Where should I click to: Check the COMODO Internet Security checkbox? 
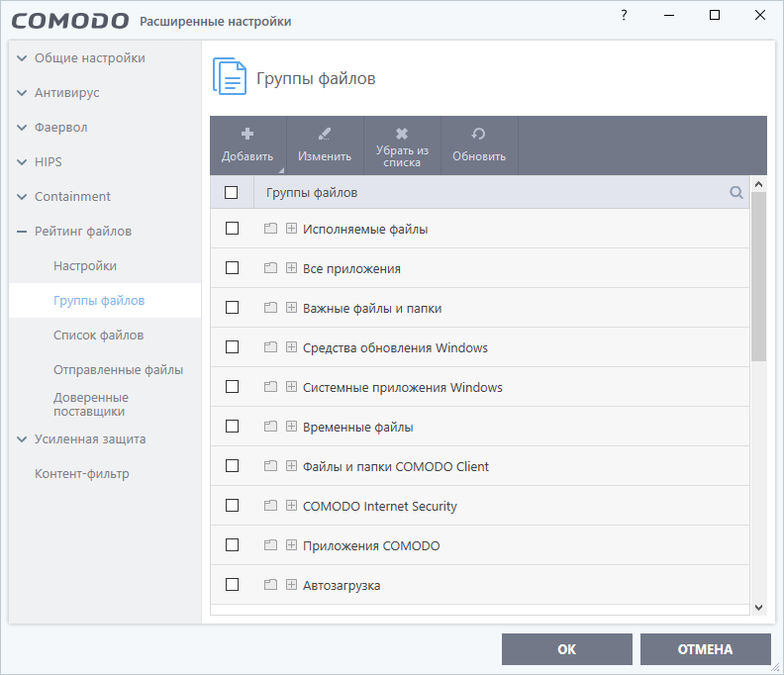tap(232, 506)
